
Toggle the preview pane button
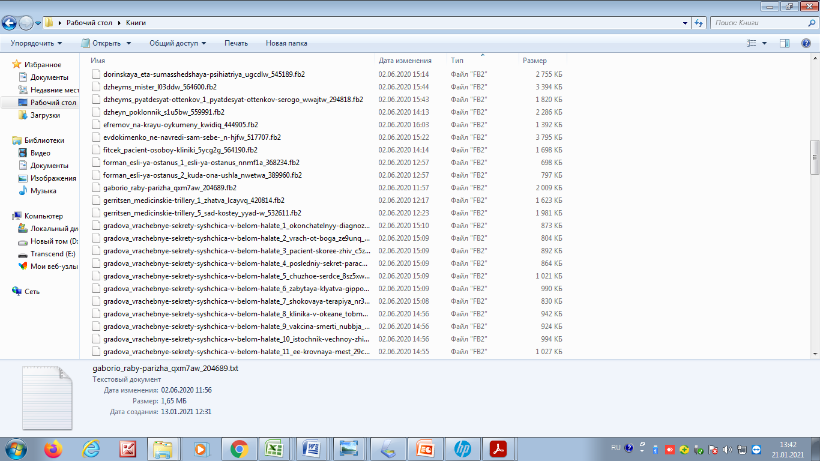click(787, 44)
